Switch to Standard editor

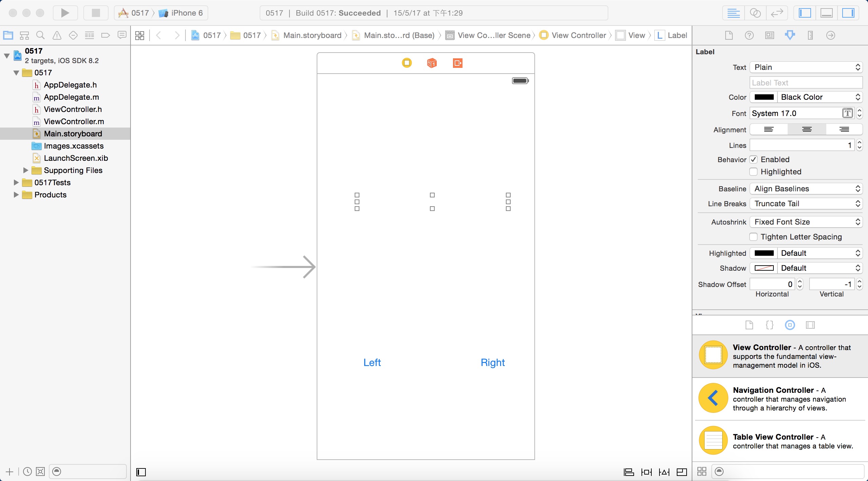[x=733, y=13]
